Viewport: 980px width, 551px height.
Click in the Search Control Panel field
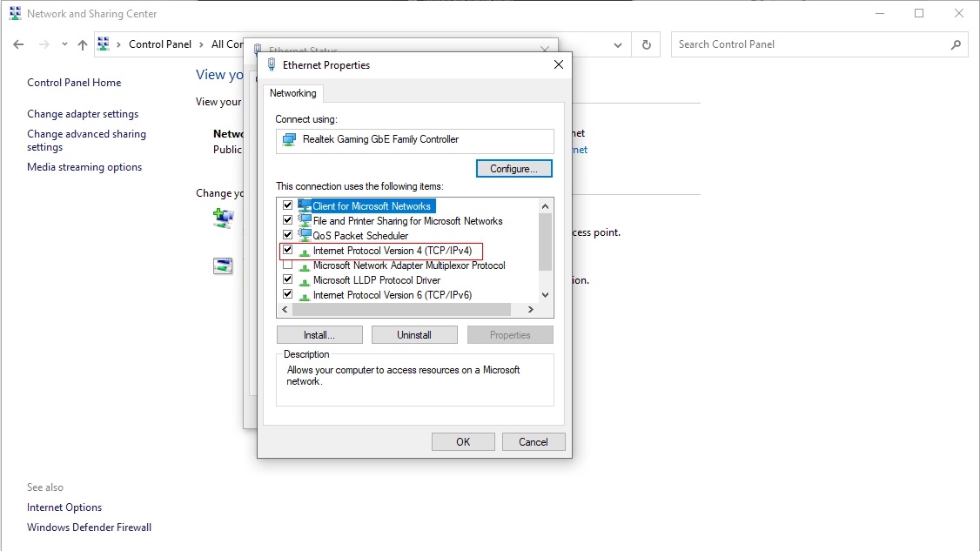click(x=809, y=44)
